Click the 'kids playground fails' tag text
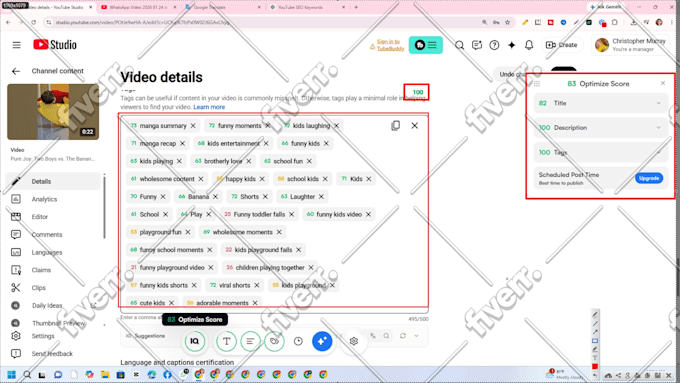The width and height of the screenshot is (680, 383). pos(263,250)
